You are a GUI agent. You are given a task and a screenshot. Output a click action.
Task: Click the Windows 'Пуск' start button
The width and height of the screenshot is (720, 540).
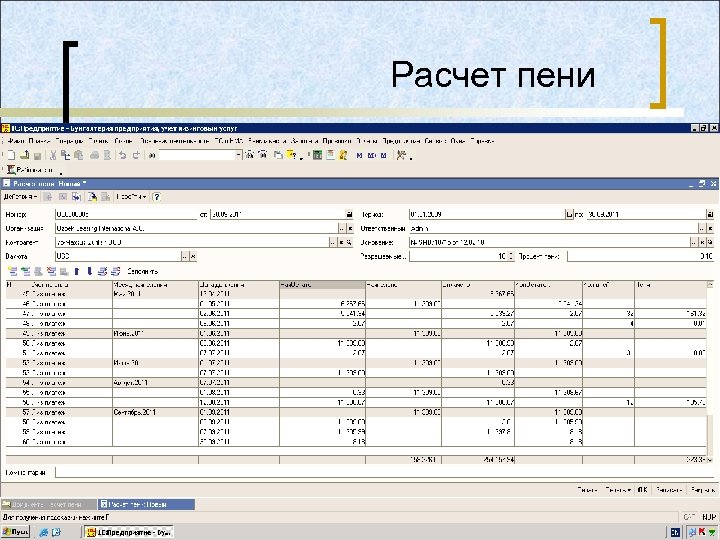coord(16,532)
